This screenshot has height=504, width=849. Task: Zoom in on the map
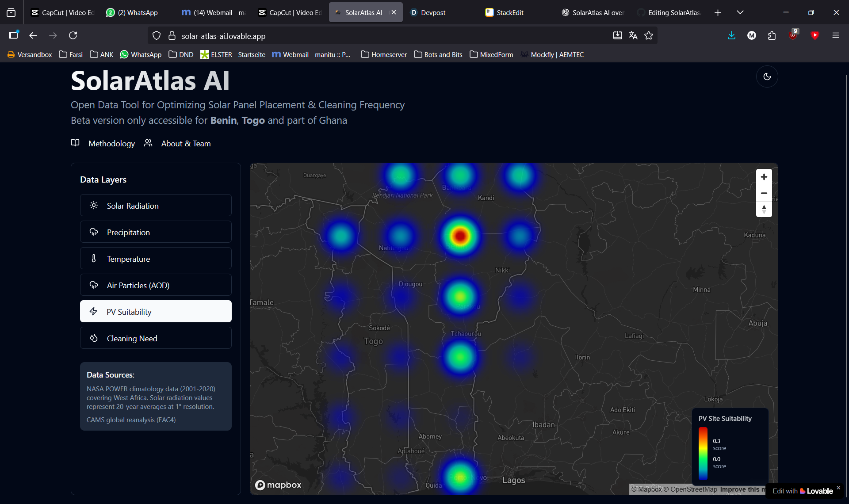[x=764, y=177]
